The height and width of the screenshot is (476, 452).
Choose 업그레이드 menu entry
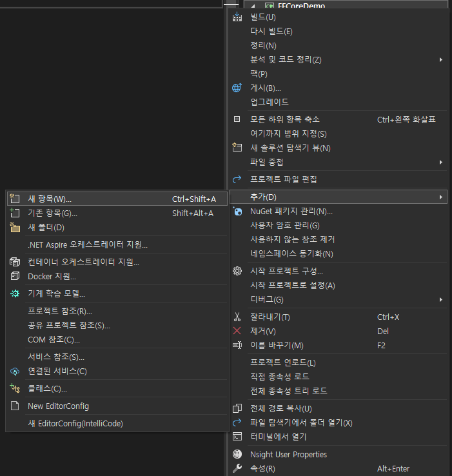coord(270,102)
